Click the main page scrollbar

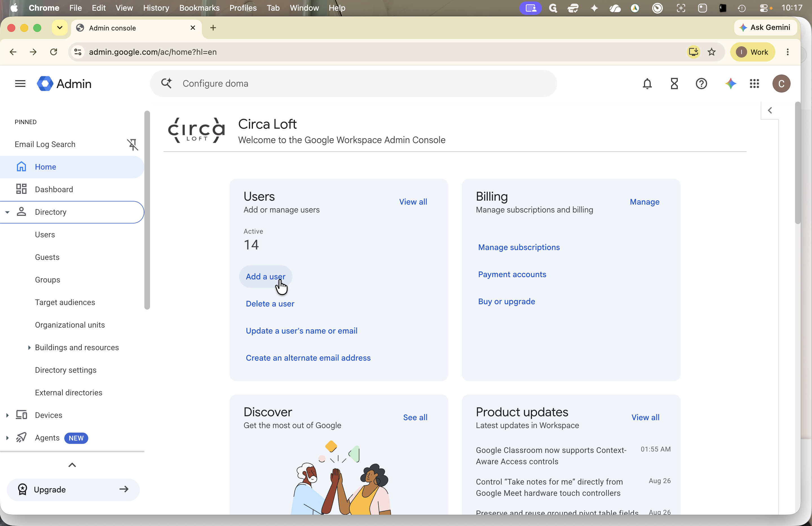pyautogui.click(x=797, y=163)
